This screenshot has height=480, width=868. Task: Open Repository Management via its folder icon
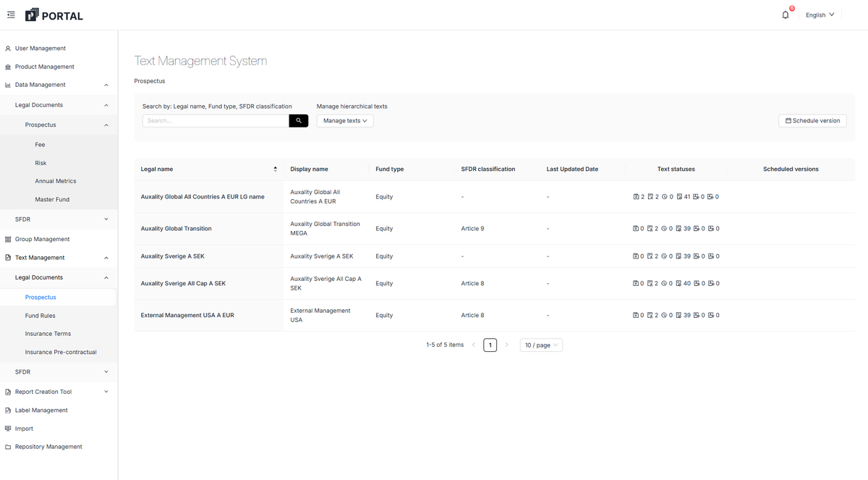(8, 447)
